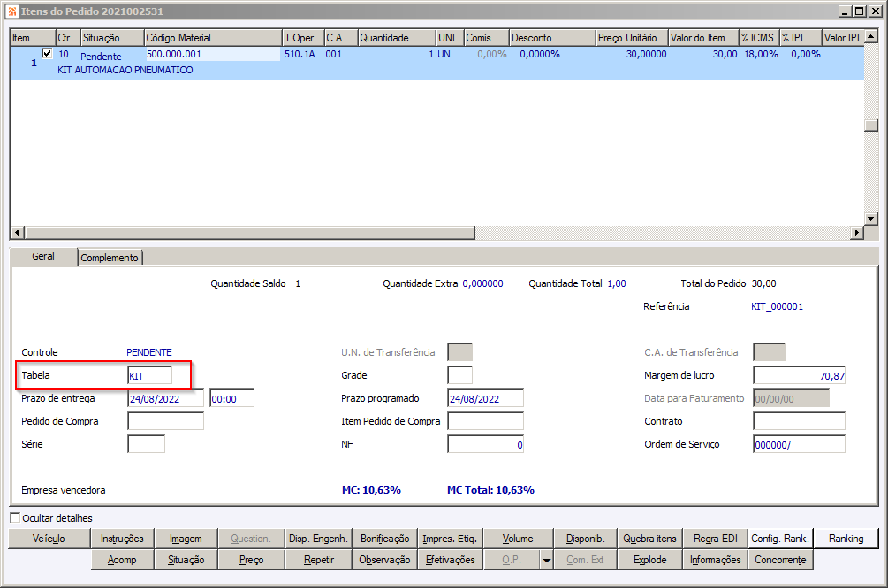Click right arrow of horizontal scrollbar
Viewport: 888px width, 588px height.
coord(857,232)
